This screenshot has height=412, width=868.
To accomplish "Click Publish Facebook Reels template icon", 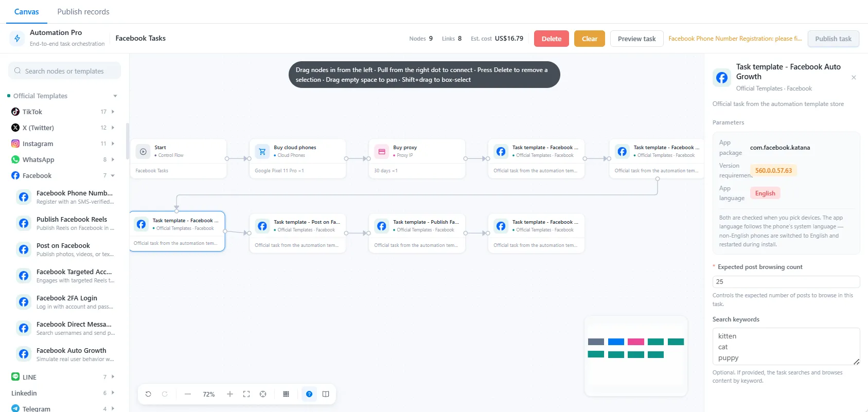I will pos(24,223).
